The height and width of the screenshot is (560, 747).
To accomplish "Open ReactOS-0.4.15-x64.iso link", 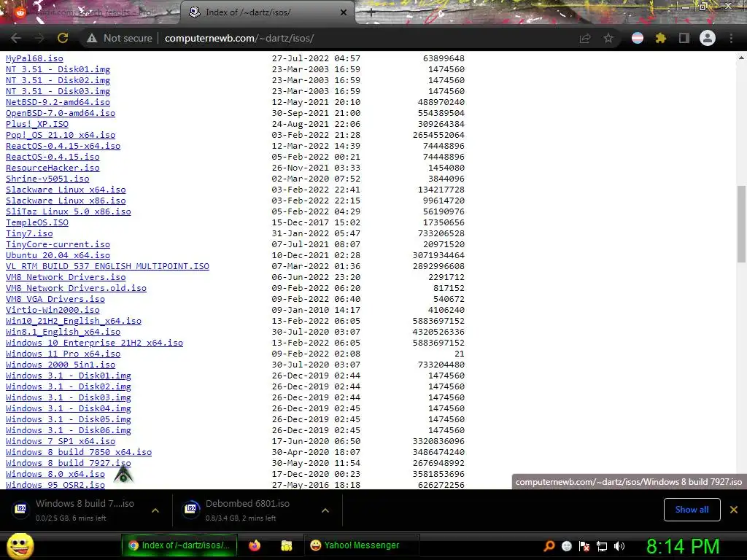I will 63,146.
